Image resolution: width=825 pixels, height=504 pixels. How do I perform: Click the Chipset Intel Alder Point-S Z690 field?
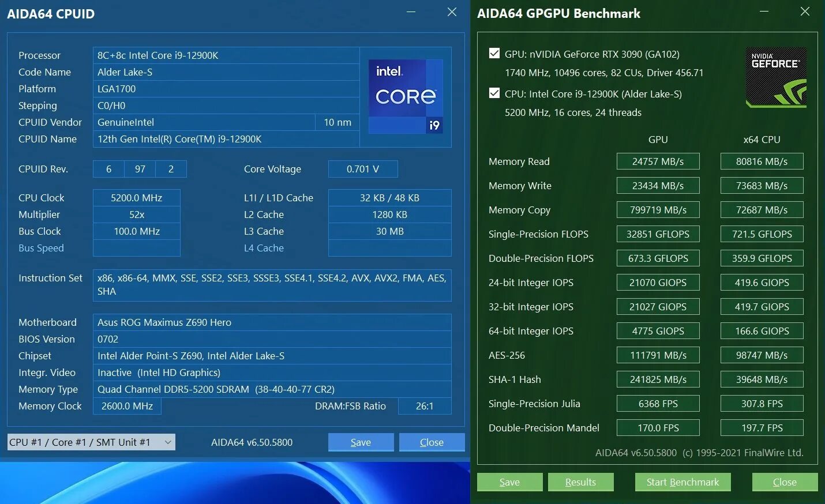click(272, 356)
